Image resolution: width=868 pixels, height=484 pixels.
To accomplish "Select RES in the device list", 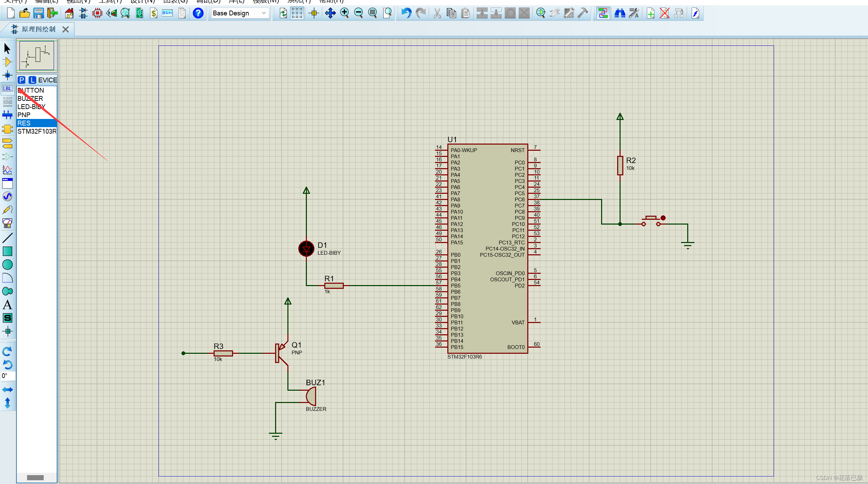I will (37, 123).
